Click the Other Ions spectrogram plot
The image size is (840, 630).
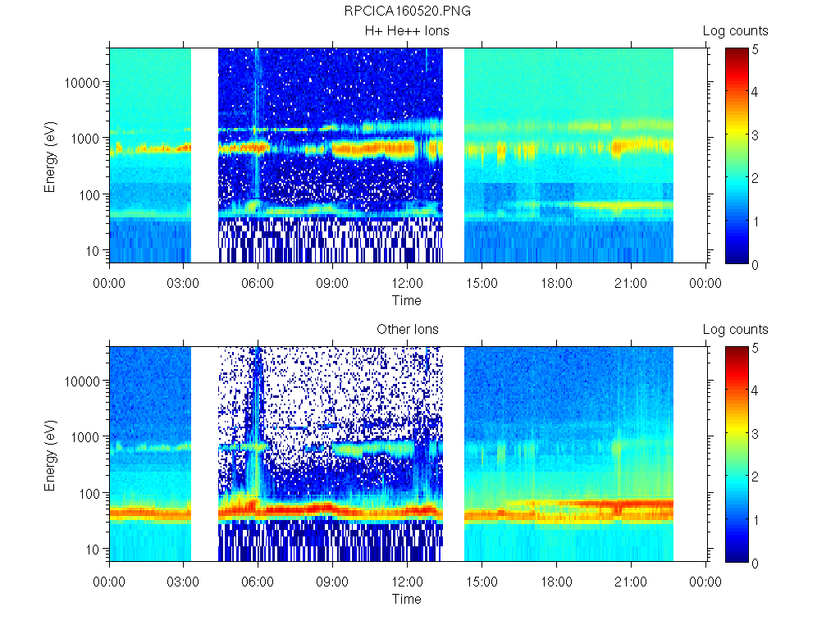point(409,454)
